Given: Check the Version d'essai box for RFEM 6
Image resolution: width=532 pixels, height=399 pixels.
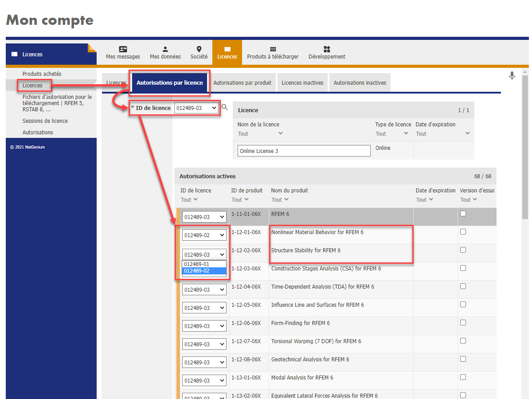Looking at the screenshot, I should [463, 213].
